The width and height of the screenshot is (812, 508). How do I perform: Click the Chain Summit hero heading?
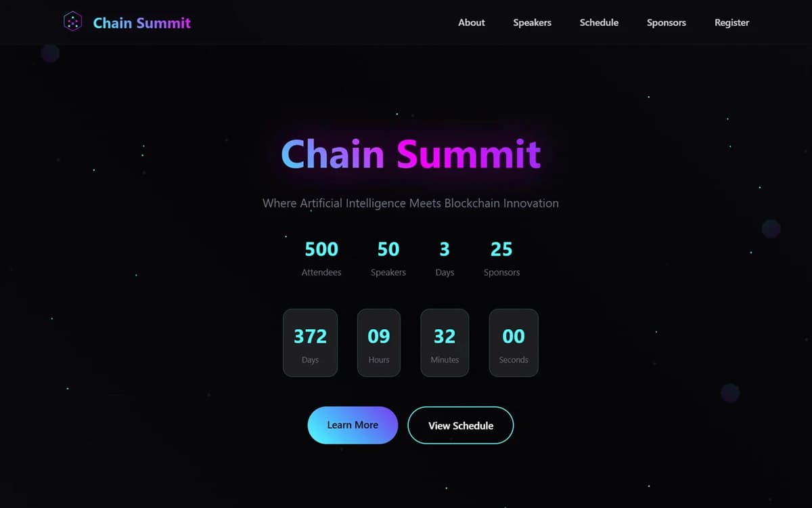tap(410, 154)
